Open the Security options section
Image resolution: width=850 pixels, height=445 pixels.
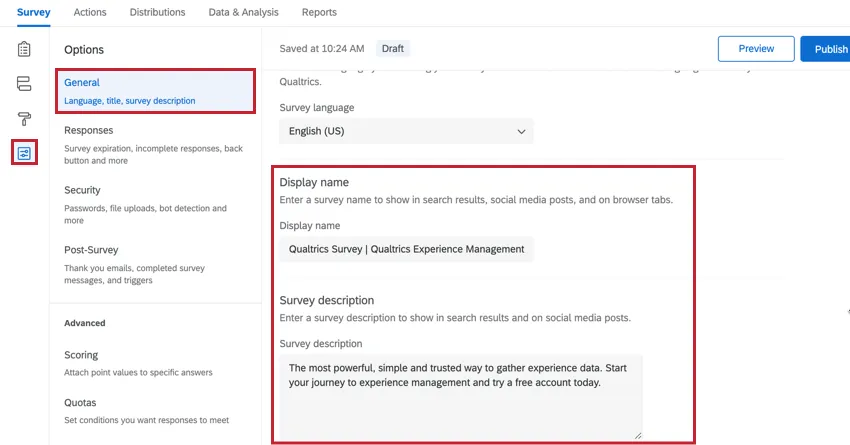[155, 204]
